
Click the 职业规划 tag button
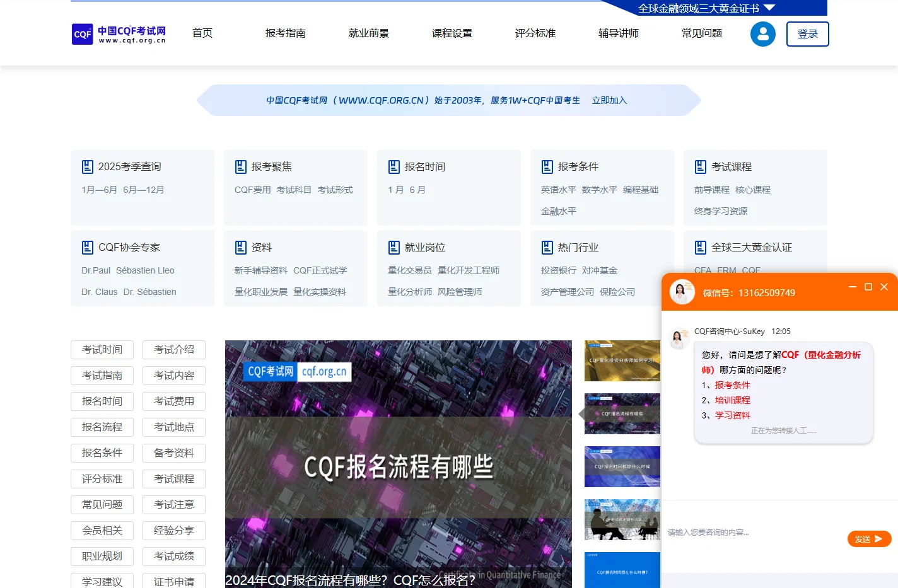[x=102, y=556]
